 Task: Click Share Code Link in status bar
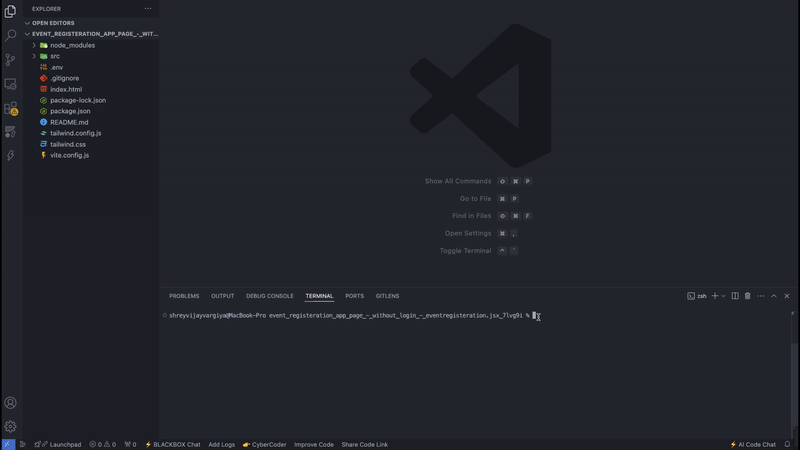pyautogui.click(x=365, y=444)
